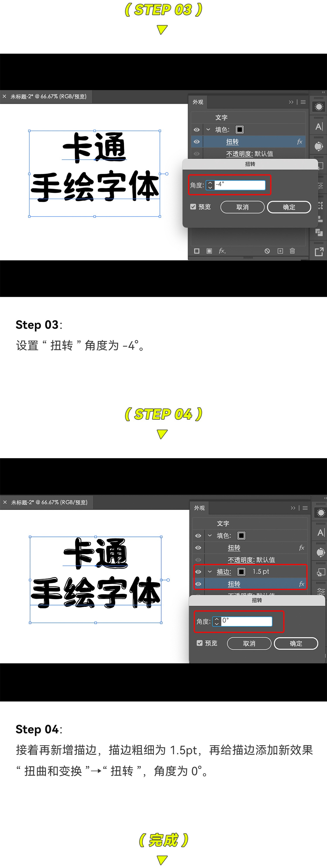Open Character panel dock icon in Step 03
Viewport: 327px width, 868px height.
point(319,127)
